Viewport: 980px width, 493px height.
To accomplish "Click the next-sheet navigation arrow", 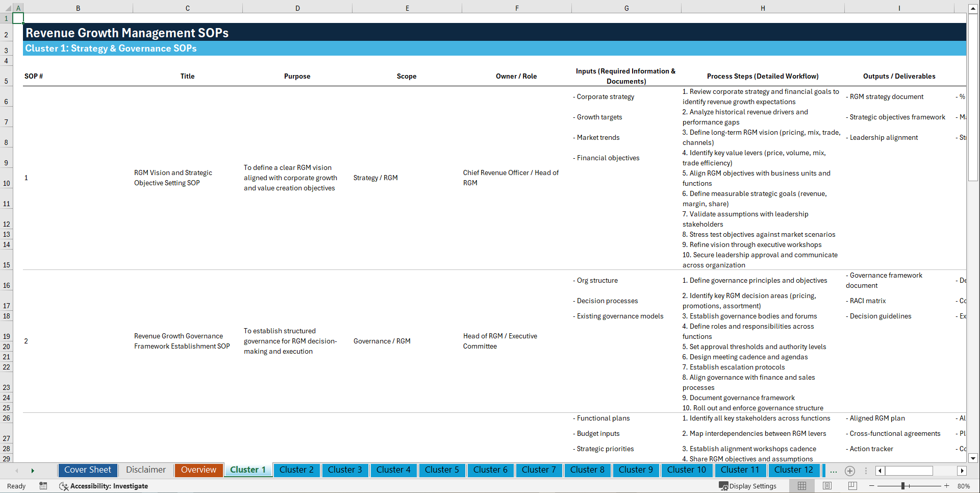I will point(33,470).
